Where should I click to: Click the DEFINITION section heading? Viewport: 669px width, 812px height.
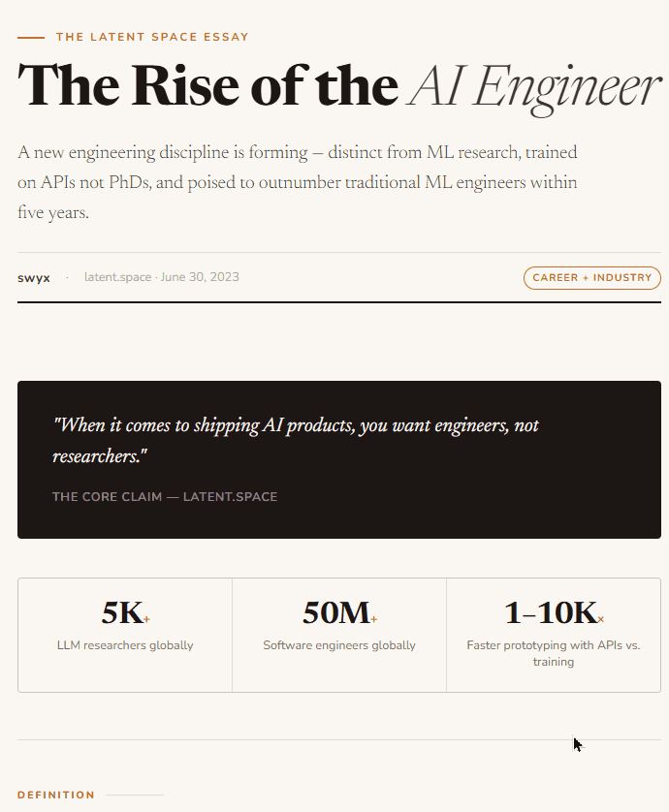click(x=56, y=795)
